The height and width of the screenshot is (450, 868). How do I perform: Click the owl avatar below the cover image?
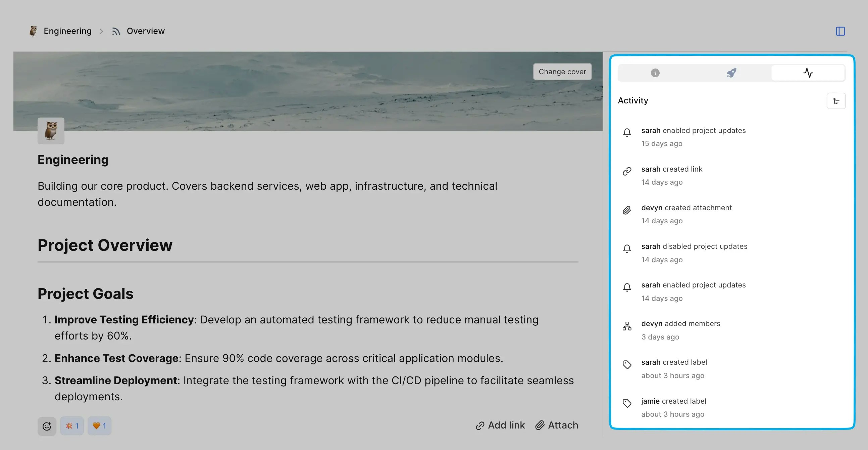(x=51, y=131)
